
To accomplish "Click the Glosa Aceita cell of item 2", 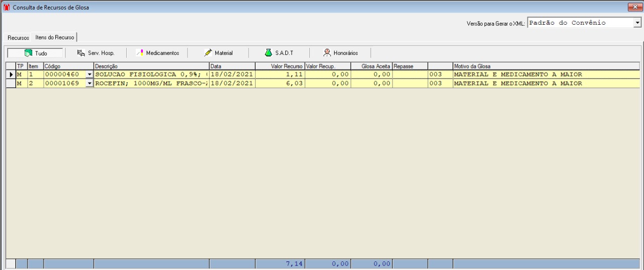I will (x=371, y=84).
